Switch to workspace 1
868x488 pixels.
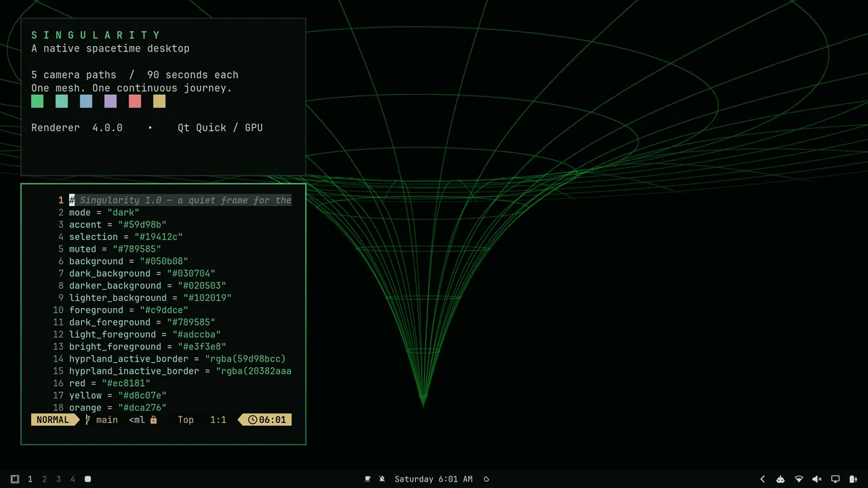coord(30,479)
